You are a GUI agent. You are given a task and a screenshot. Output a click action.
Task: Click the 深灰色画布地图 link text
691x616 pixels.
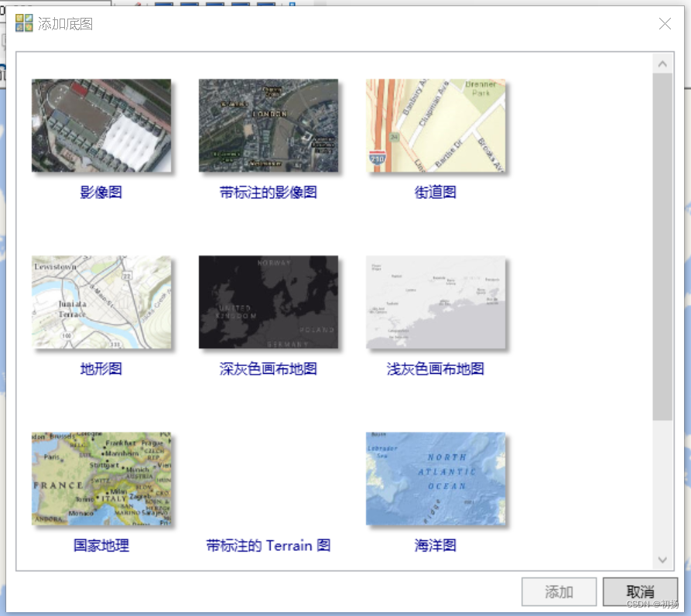click(268, 369)
